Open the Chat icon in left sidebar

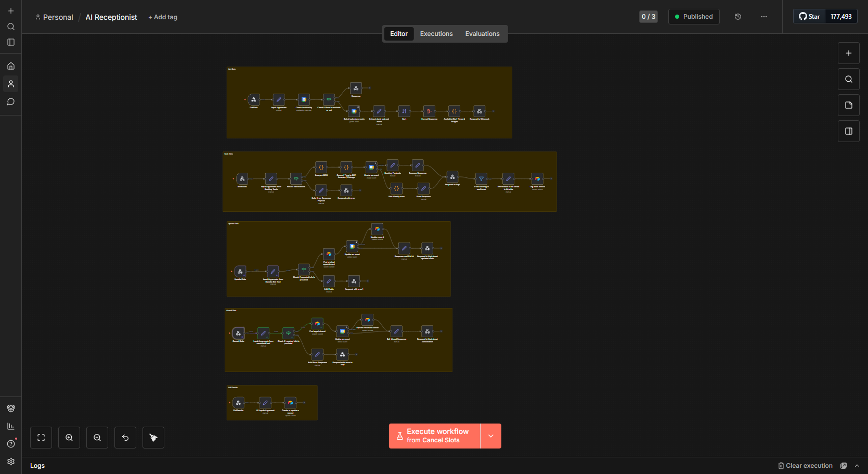coord(11,102)
